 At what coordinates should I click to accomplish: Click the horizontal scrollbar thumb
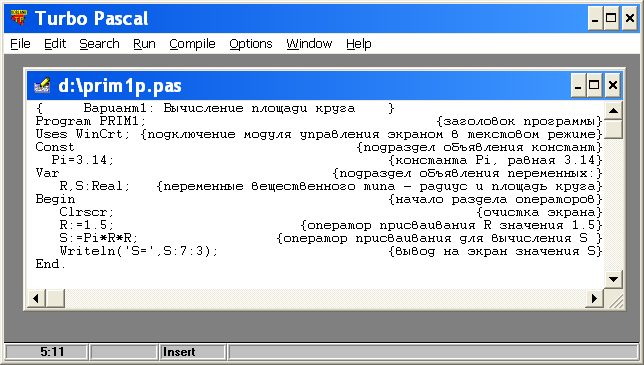(x=55, y=298)
